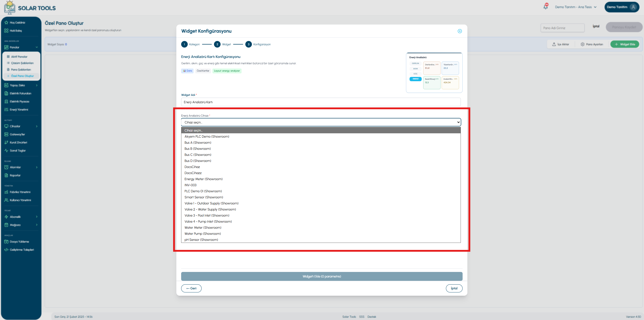Image resolution: width=644 pixels, height=320 pixels.
Task: Click the Dosya Yükleme icon
Action: (6, 242)
